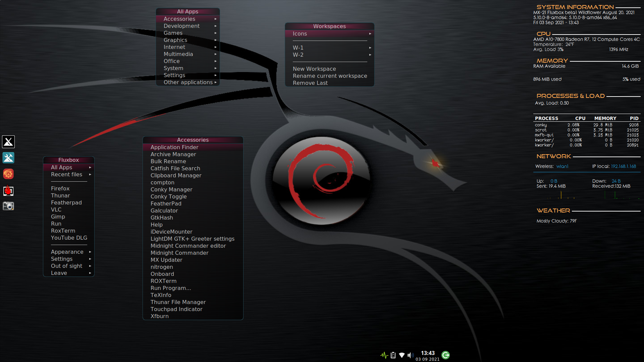Expand the Appearance submenu
This screenshot has height=362, width=644.
click(69, 252)
